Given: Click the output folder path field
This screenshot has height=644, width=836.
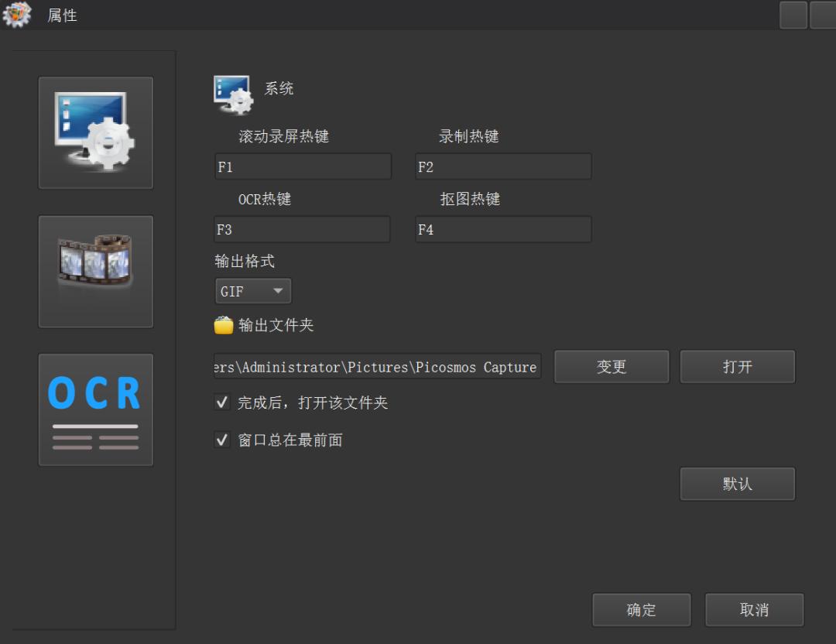Looking at the screenshot, I should coord(376,366).
